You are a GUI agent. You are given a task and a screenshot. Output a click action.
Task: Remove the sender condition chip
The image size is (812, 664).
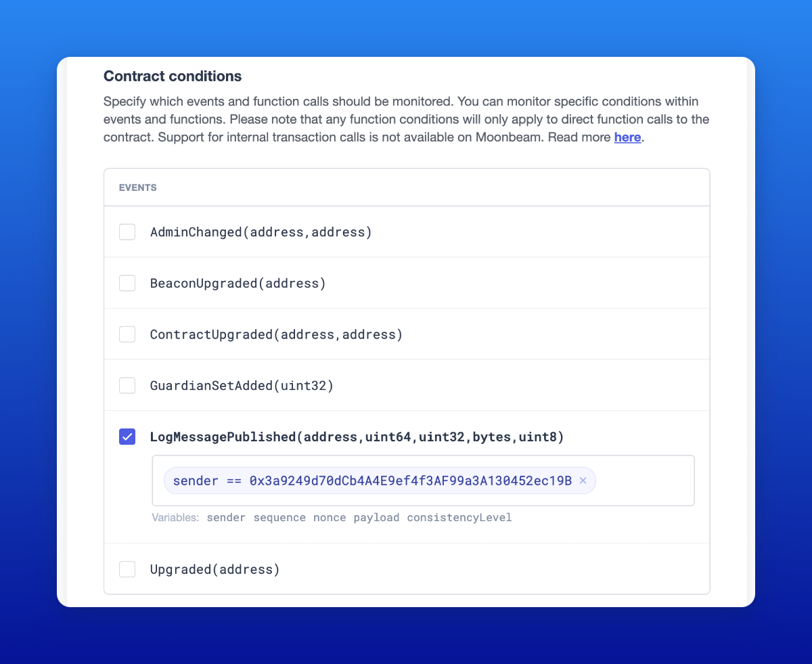pyautogui.click(x=583, y=481)
